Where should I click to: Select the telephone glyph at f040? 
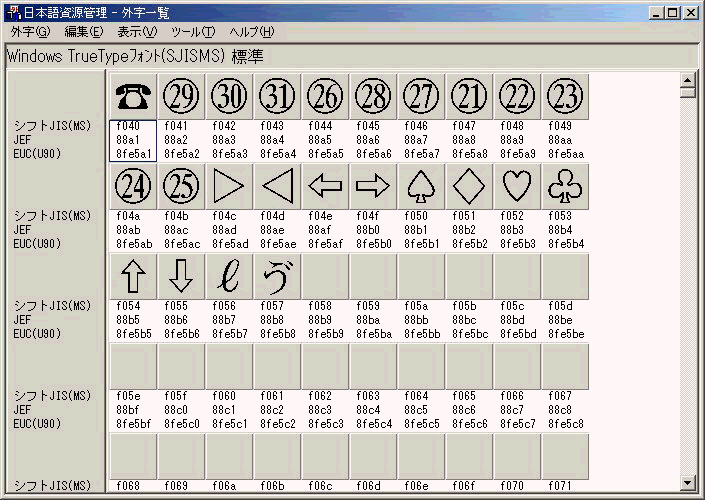(133, 97)
